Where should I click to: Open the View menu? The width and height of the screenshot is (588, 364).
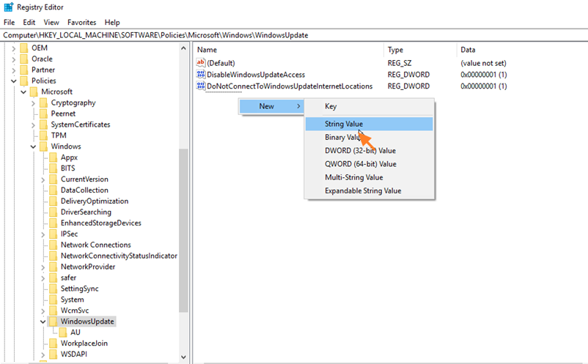51,23
